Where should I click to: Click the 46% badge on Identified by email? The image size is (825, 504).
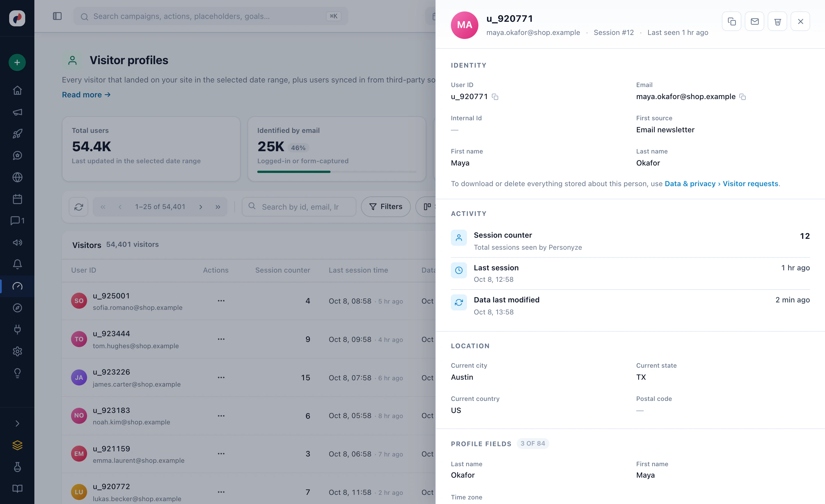(298, 147)
